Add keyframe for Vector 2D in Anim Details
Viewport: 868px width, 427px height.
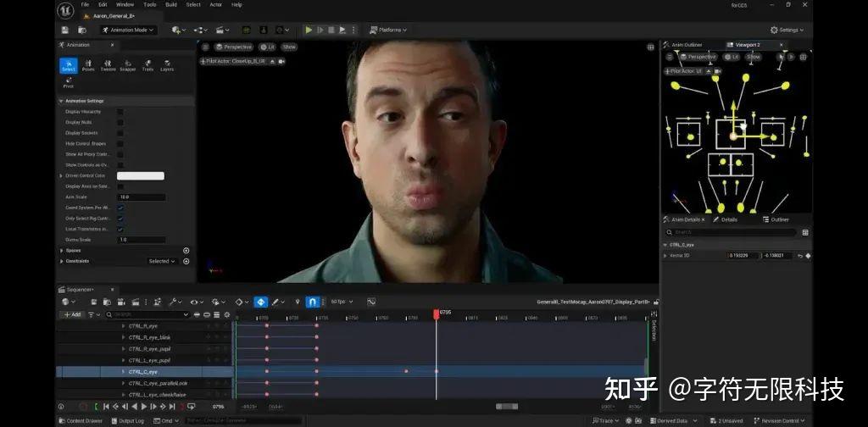click(x=808, y=256)
